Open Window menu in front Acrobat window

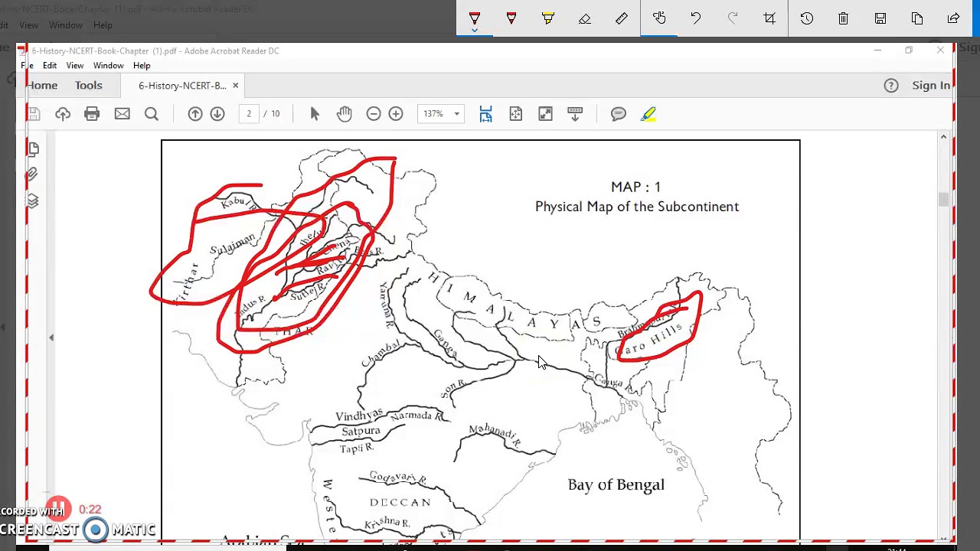pos(109,66)
